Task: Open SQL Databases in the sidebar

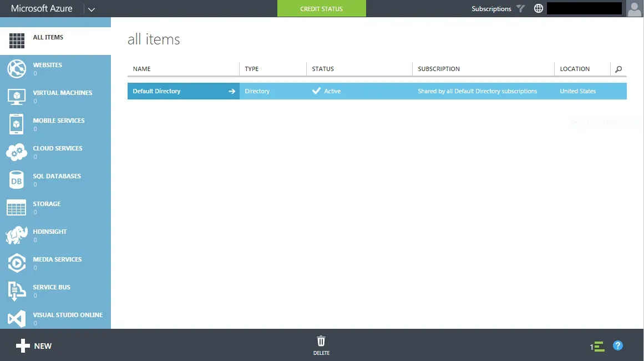Action: point(16,180)
